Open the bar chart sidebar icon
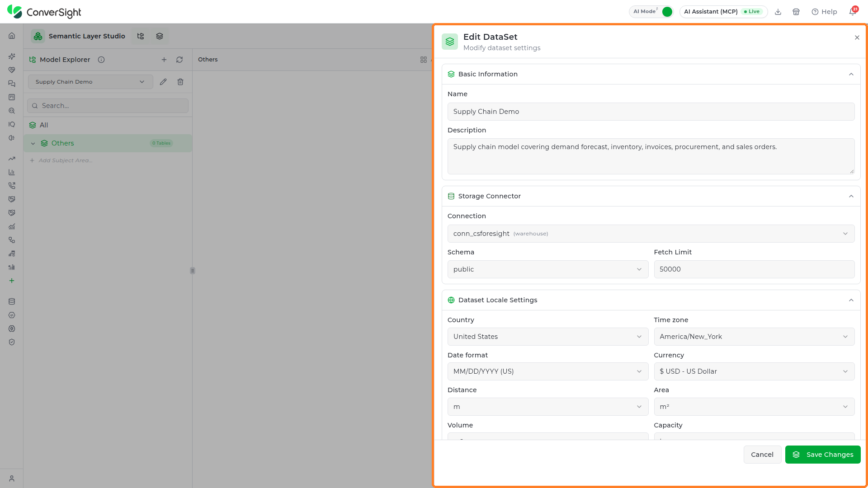Viewport: 868px width, 488px height. click(x=12, y=172)
